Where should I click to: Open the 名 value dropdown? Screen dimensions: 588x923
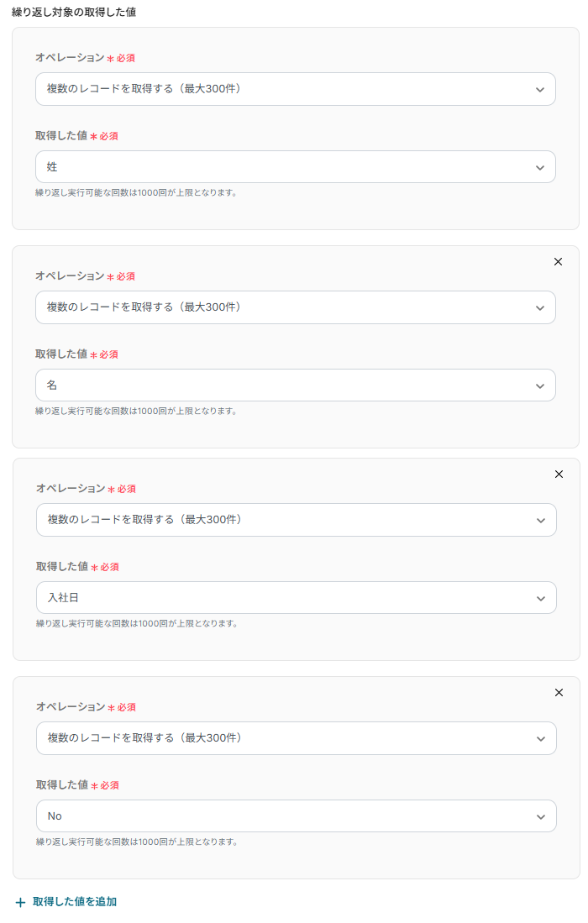point(296,385)
